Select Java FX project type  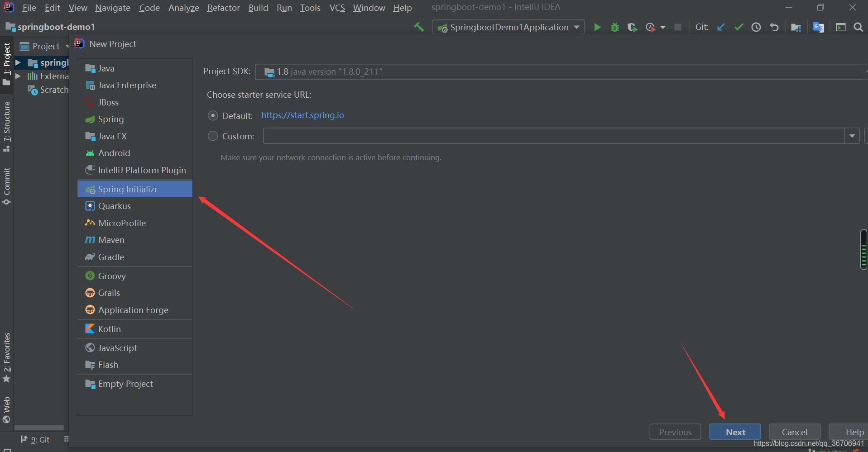click(135, 136)
